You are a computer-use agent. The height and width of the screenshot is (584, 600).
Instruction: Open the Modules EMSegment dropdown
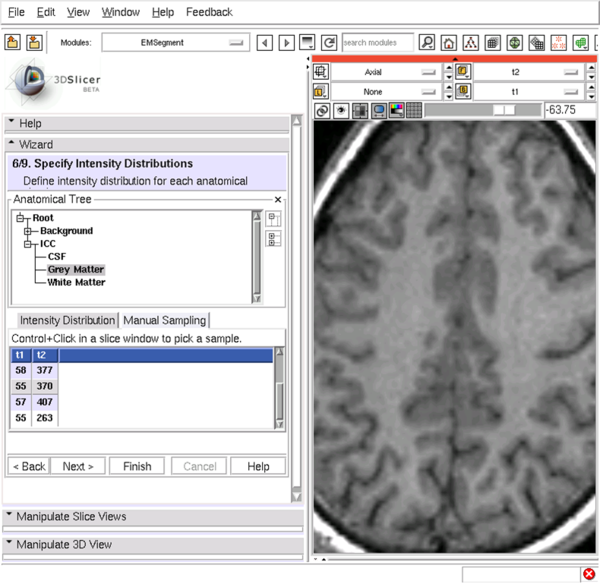[175, 43]
